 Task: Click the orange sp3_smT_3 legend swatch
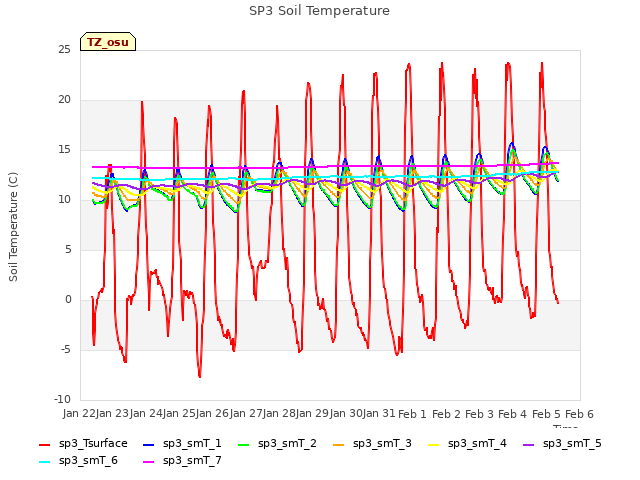pyautogui.click(x=339, y=444)
